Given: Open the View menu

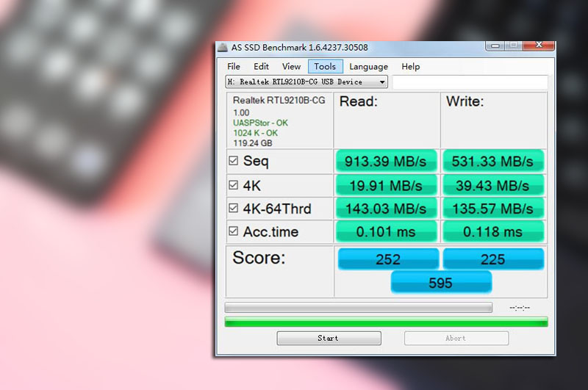Looking at the screenshot, I should [x=291, y=67].
